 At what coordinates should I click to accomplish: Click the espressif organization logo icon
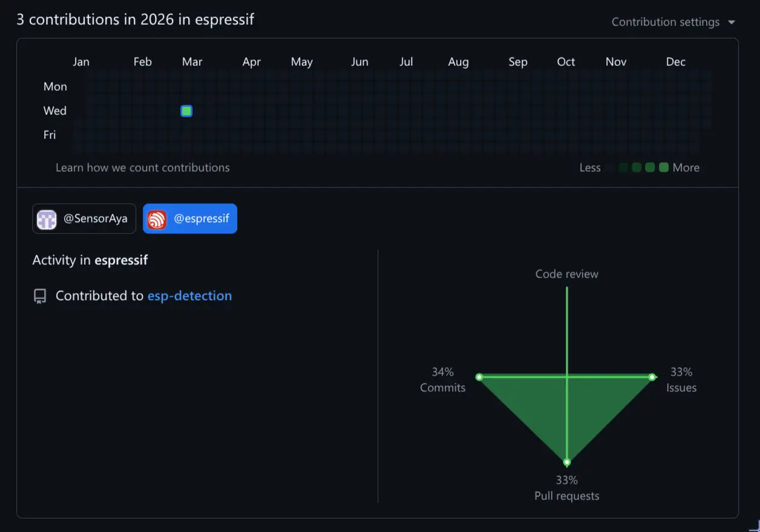156,219
